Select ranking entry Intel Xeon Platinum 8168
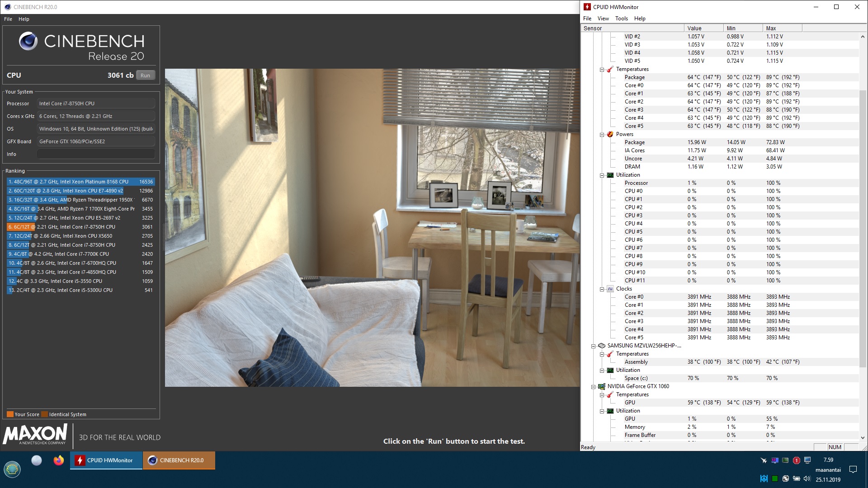Screen dimensions: 868x488 (x=81, y=182)
